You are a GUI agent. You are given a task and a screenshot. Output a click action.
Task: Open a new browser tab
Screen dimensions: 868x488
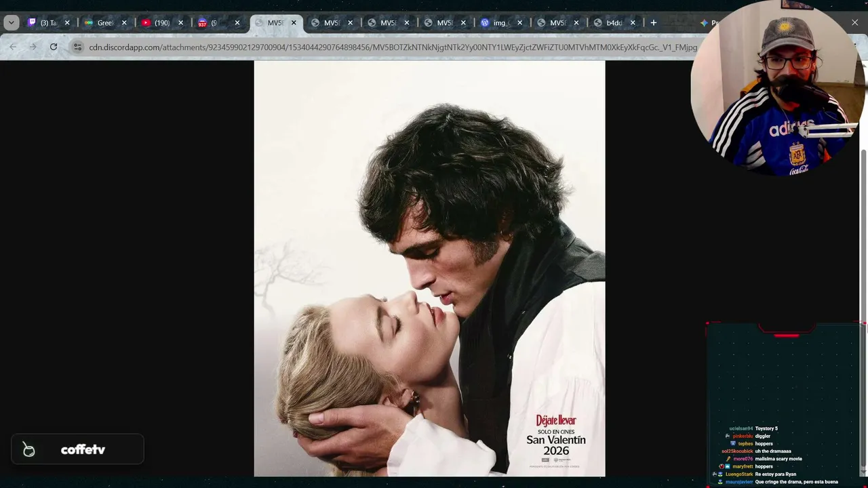click(x=654, y=22)
